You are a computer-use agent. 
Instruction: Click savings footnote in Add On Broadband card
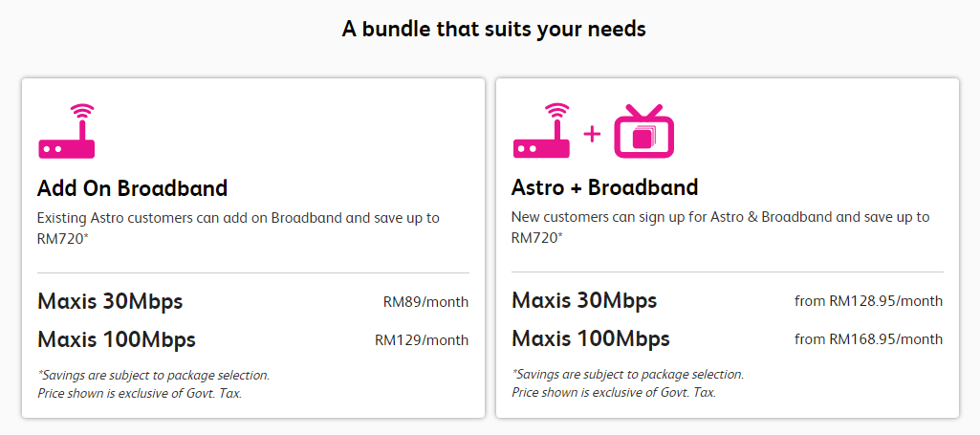pos(153,375)
